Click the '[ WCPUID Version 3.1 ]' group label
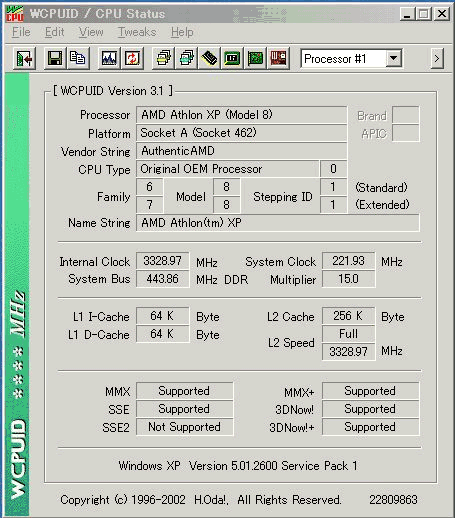The width and height of the screenshot is (455, 518). tap(113, 91)
